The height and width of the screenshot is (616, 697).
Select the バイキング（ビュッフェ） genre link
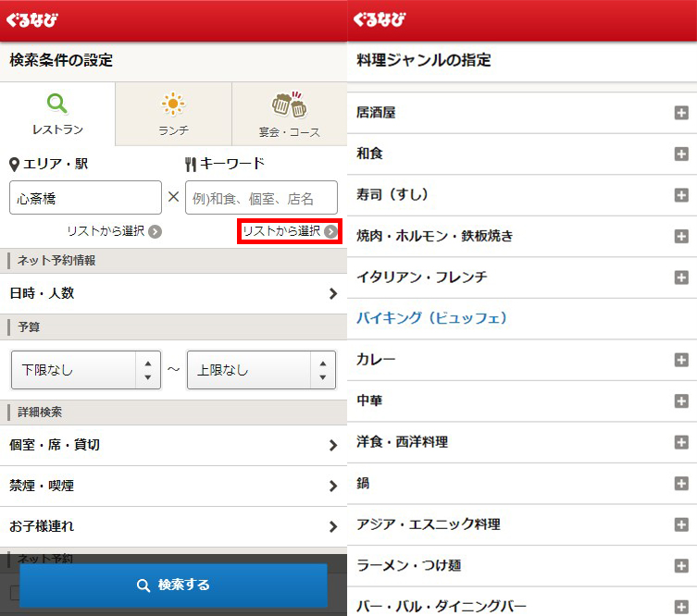[431, 318]
